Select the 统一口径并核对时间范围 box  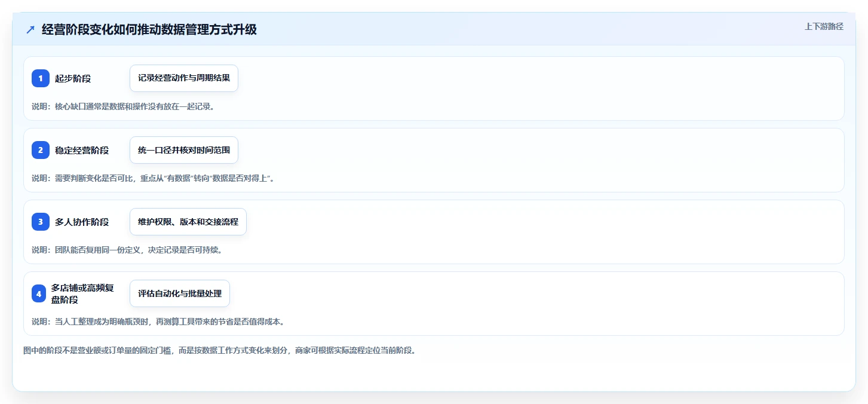click(184, 150)
